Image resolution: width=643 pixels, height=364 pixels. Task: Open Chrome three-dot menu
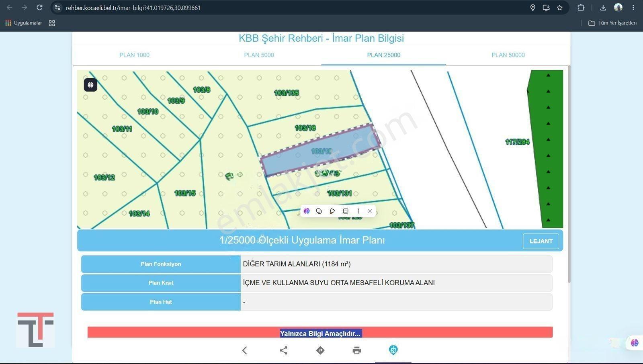(633, 8)
